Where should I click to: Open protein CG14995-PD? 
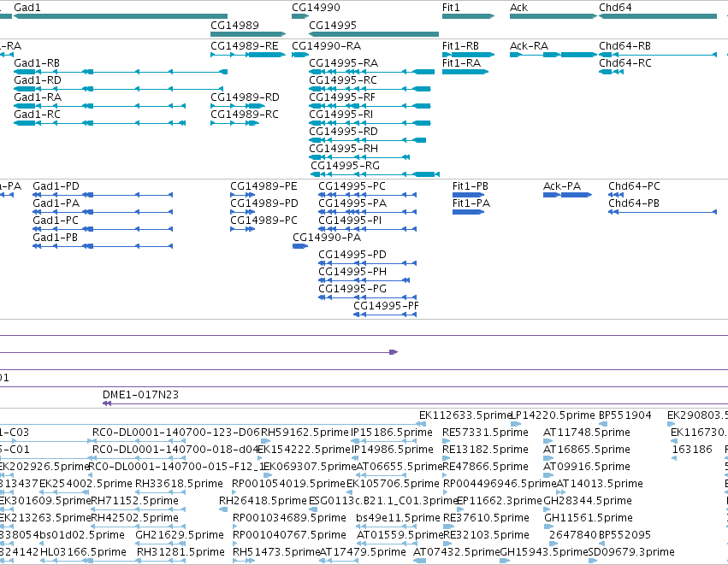(352, 255)
